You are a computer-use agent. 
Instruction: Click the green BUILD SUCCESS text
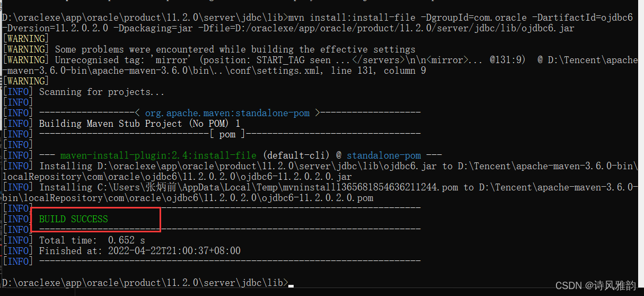click(73, 219)
